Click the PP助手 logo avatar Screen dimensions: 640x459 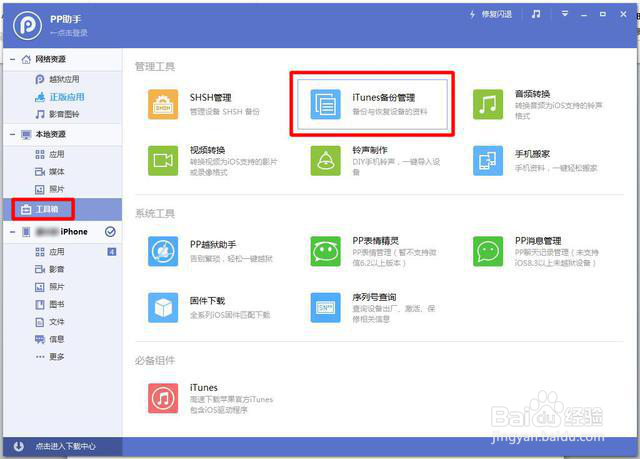[x=27, y=25]
